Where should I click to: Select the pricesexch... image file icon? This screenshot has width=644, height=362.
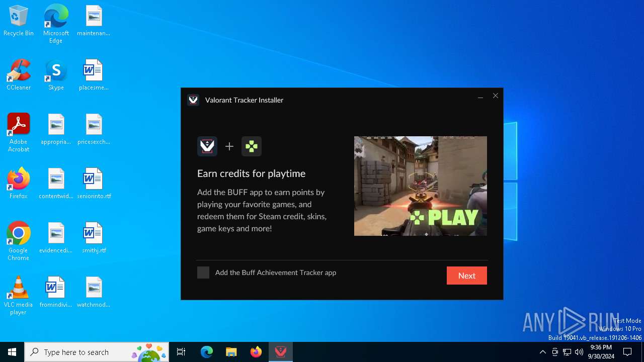pos(94,130)
